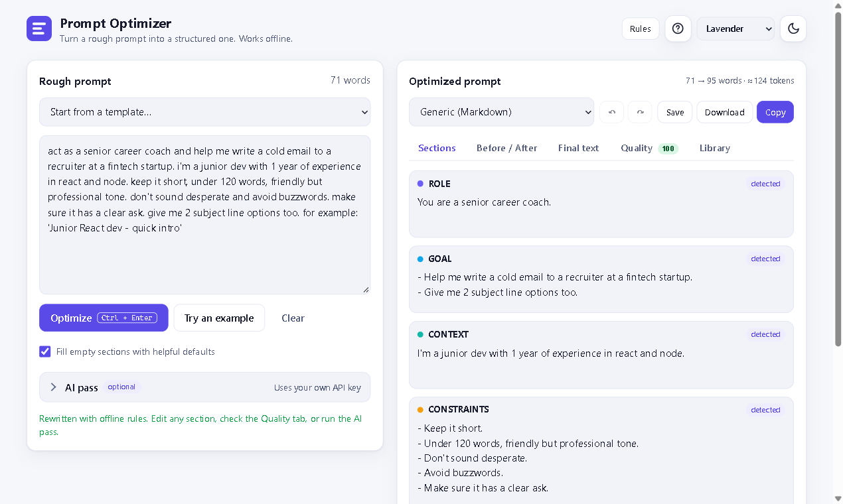The height and width of the screenshot is (504, 843).
Task: Redo the edit with the redo arrow
Action: point(641,112)
